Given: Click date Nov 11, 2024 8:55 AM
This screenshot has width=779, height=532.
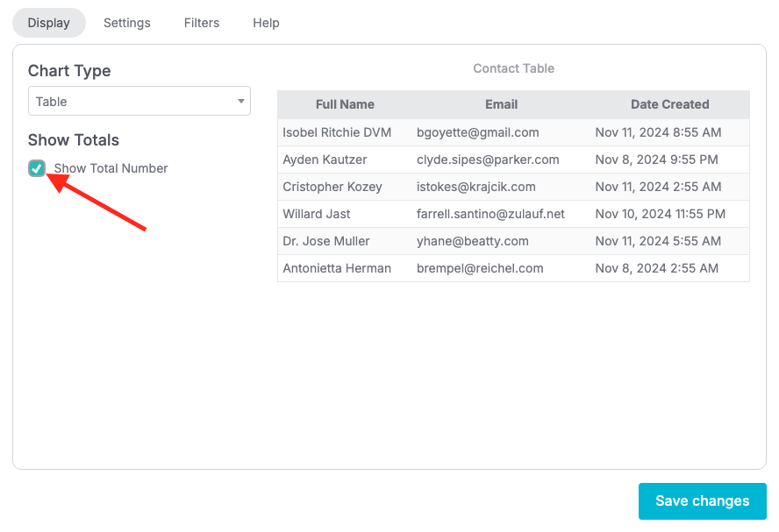Looking at the screenshot, I should point(658,132).
